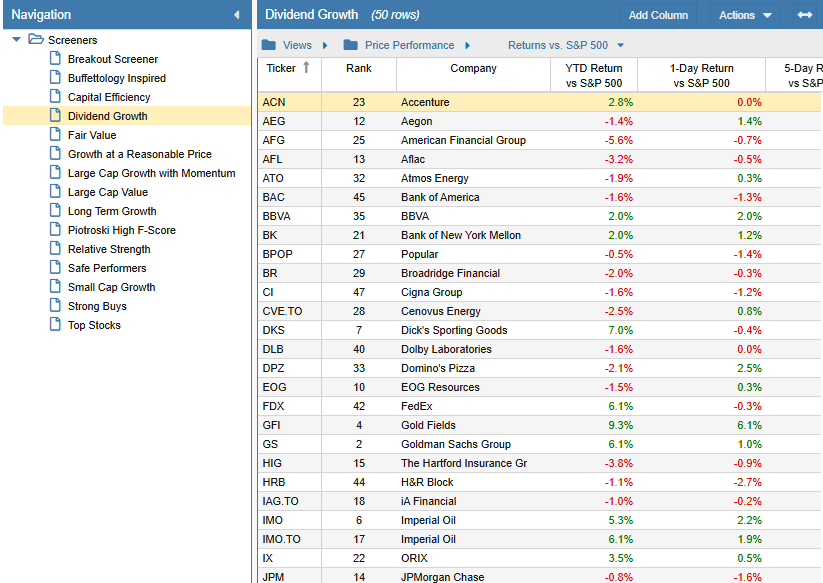Click the DKS ticker cell
823x583 pixels.
(x=273, y=330)
